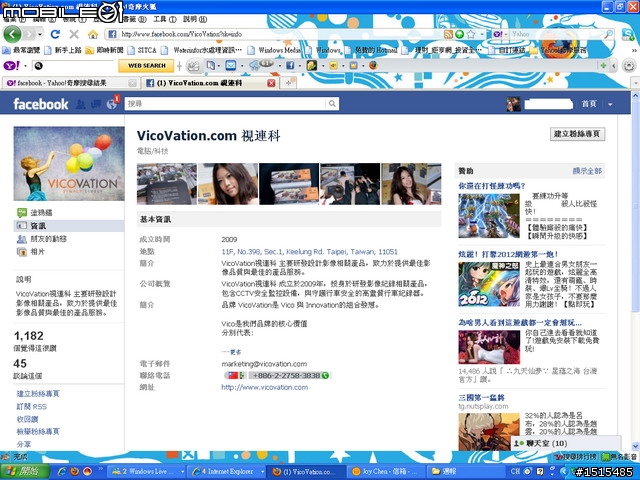Stop loading with the X toolbar icon
Viewport: 640px width, 480px height.
[74, 34]
